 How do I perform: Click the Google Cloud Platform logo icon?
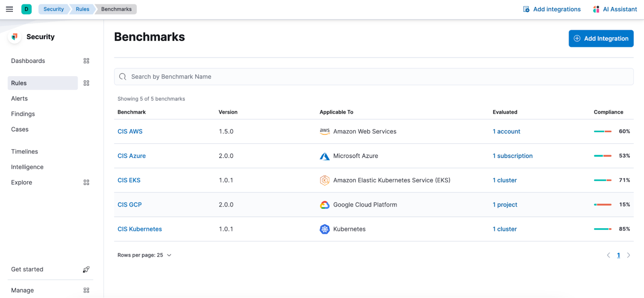click(x=325, y=205)
